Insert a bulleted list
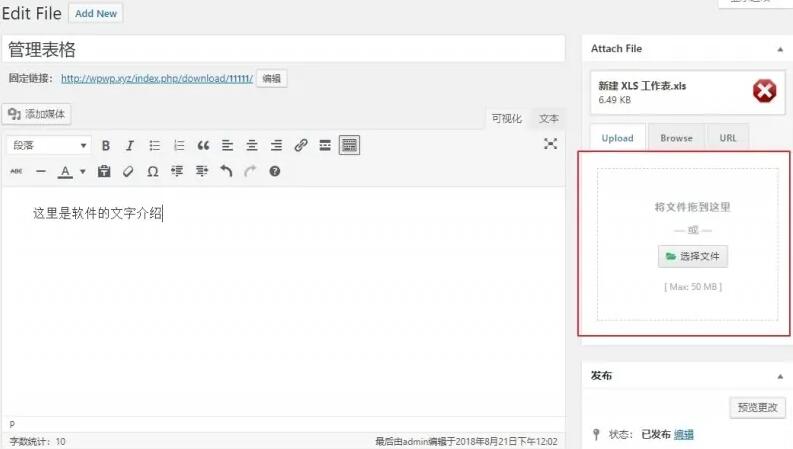The image size is (793, 449). [x=154, y=146]
